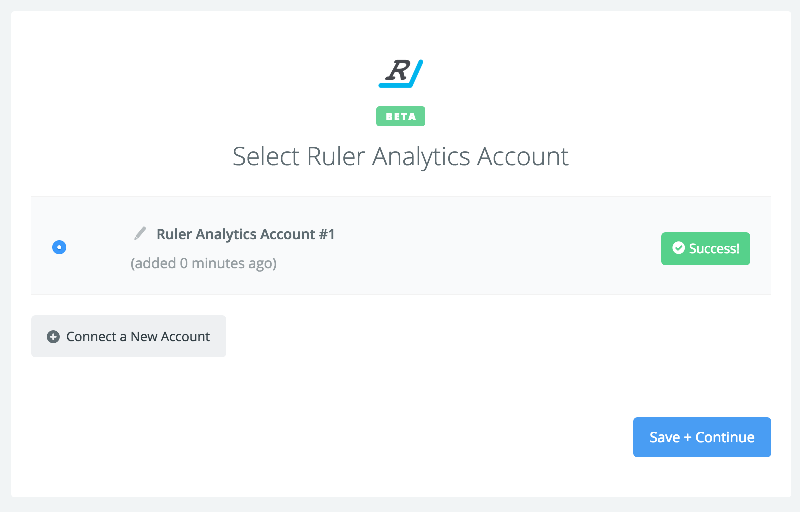Screen dimensions: 800x512
Task: Save and continue with the blue button
Action: click(x=702, y=437)
